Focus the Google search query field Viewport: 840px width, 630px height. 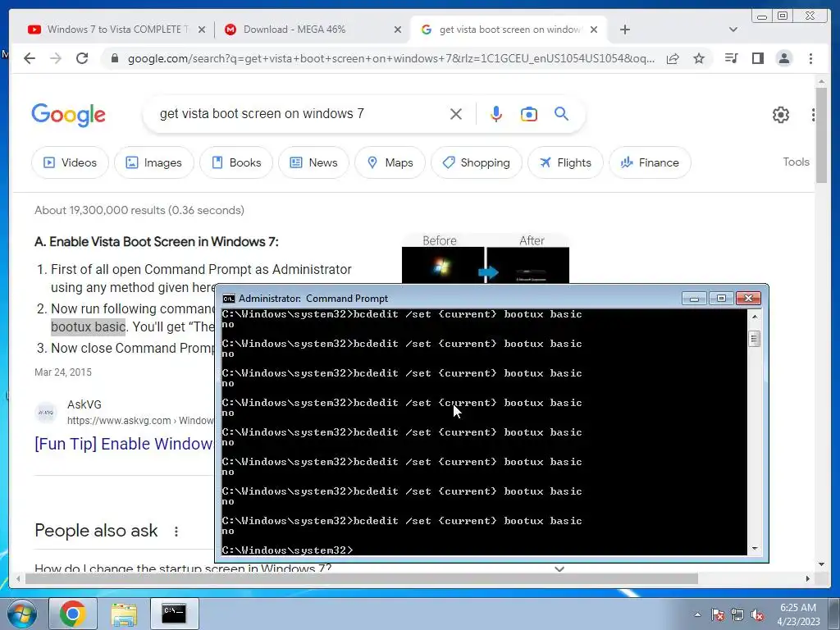(300, 113)
